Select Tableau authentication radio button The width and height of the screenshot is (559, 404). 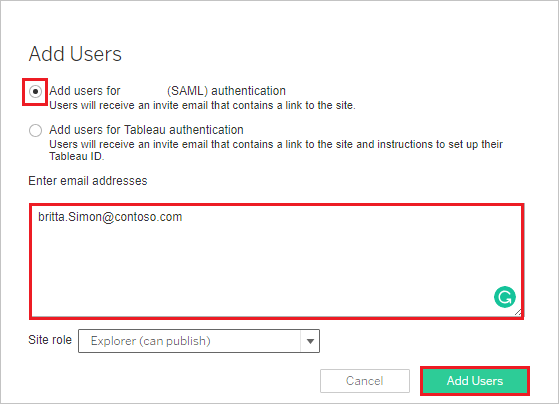[35, 130]
